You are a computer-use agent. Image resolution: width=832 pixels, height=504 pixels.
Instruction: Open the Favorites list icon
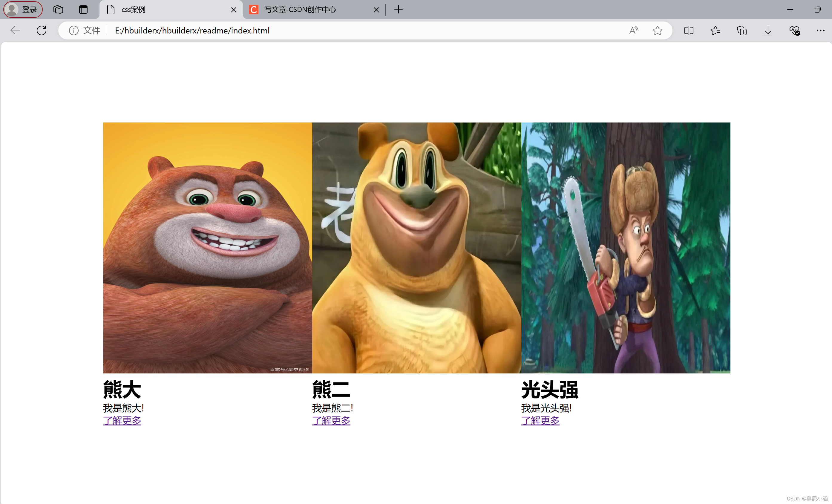coord(715,31)
